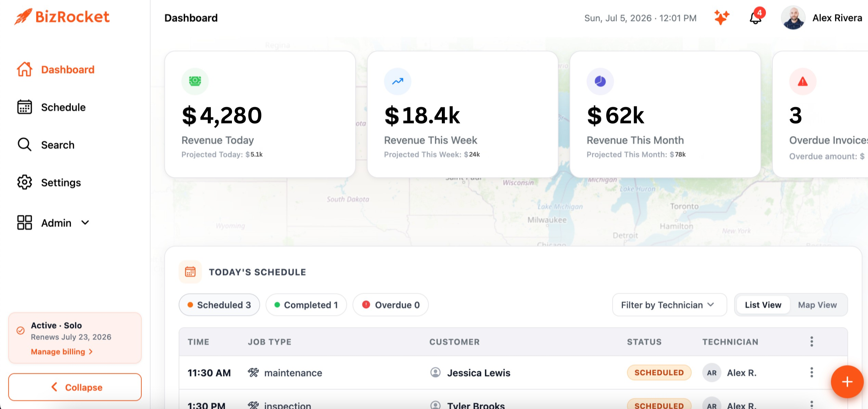Viewport: 868px width, 409px height.
Task: Open the Settings gear icon
Action: tap(24, 182)
